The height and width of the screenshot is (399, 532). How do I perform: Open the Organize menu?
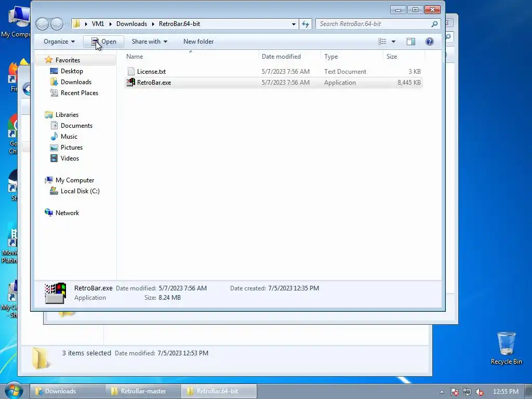(x=59, y=42)
